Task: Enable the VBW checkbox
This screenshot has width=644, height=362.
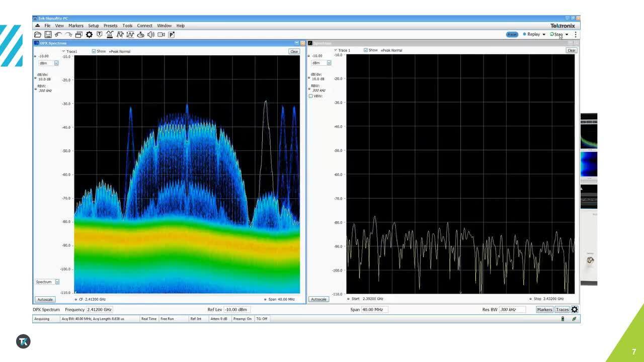Action: [x=310, y=96]
